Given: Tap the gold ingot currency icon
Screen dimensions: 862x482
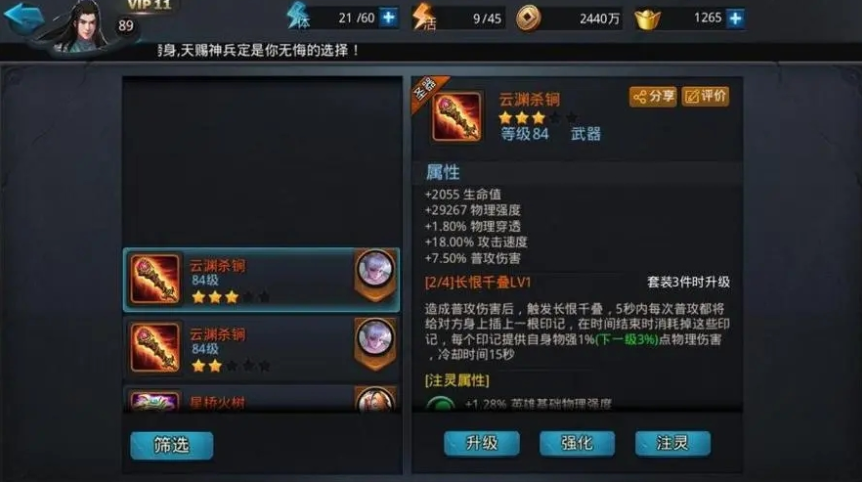Looking at the screenshot, I should click(x=648, y=20).
